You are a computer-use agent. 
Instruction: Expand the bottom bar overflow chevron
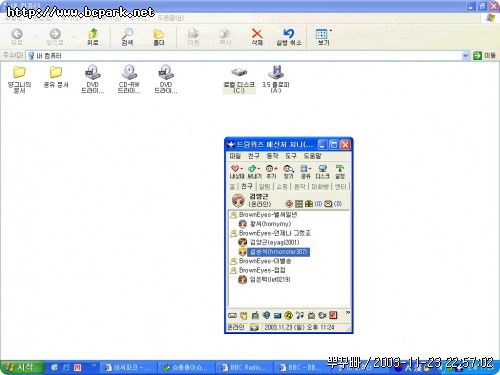(348, 312)
